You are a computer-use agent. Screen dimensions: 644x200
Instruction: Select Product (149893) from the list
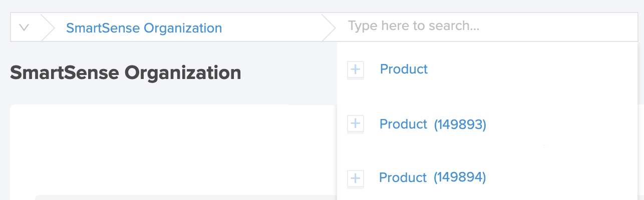tap(433, 124)
